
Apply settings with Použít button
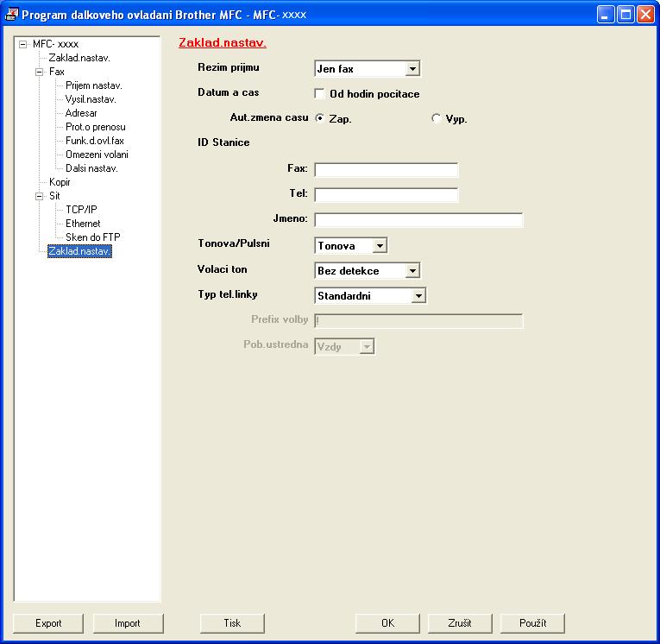pos(532,623)
